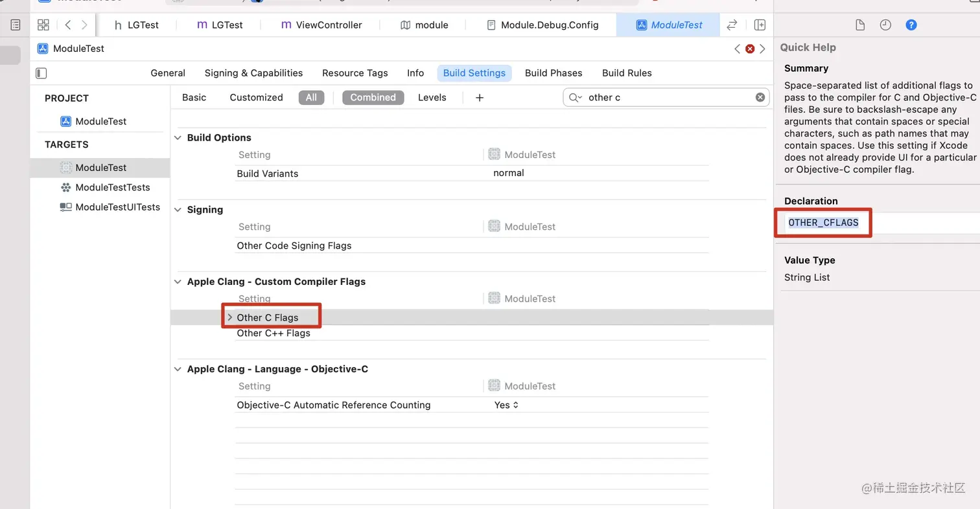Jump to the previous issue arrow
This screenshot has width=980, height=509.
[737, 49]
